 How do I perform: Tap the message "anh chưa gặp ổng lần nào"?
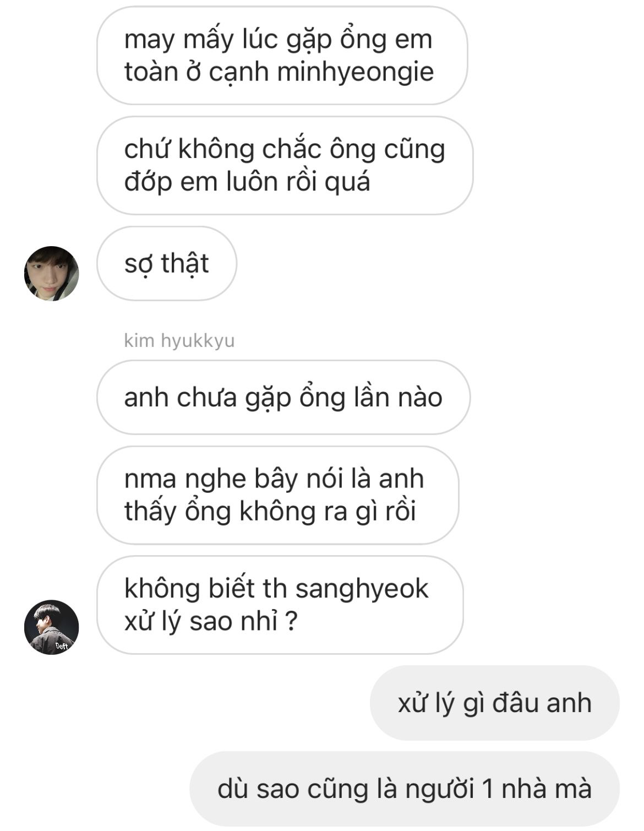283,397
